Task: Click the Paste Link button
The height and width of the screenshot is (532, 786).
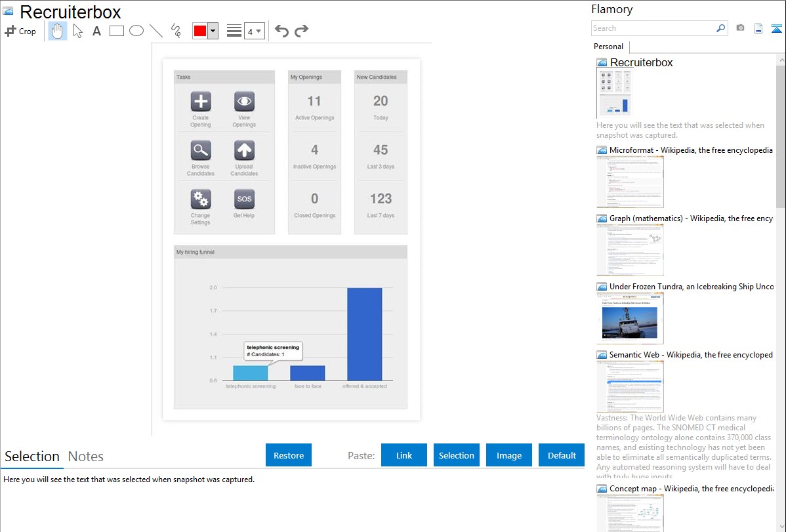Action: (x=404, y=455)
